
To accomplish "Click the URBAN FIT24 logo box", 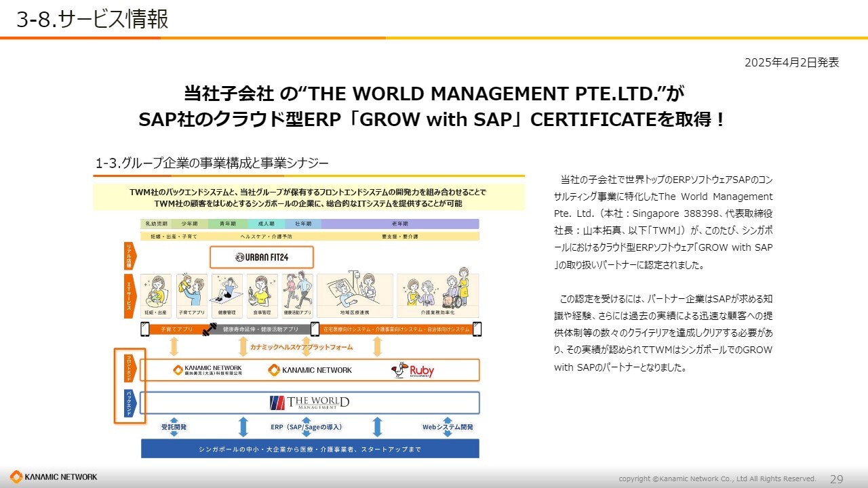I will [x=261, y=257].
